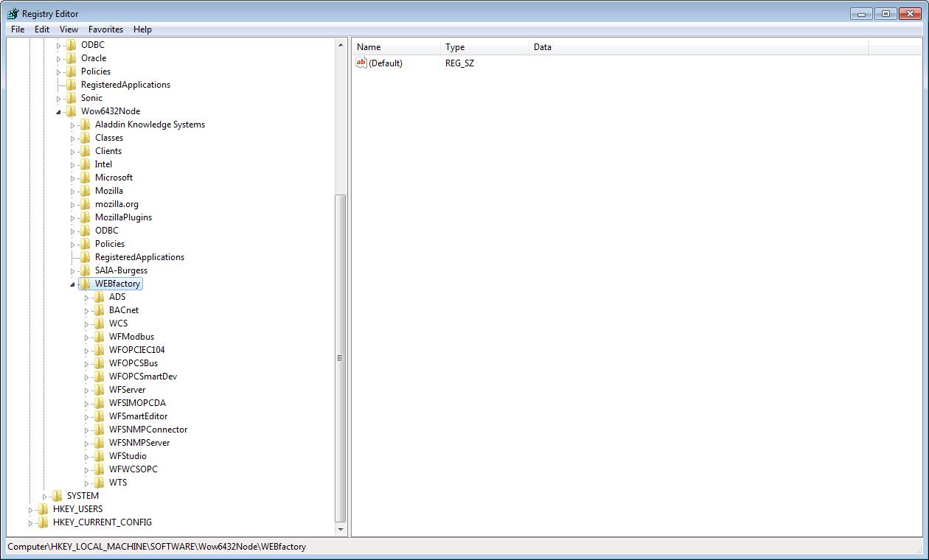
Task: Click the WEBfactory folder icon
Action: point(86,284)
